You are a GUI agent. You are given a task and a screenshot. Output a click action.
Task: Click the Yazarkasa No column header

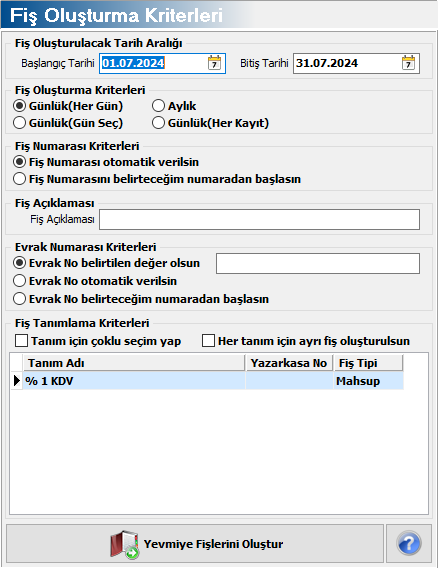tap(289, 363)
